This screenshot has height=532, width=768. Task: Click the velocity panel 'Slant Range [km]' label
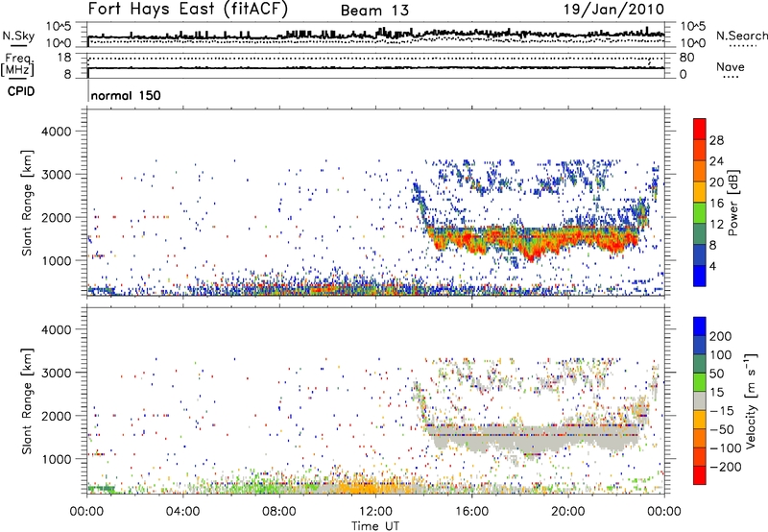point(27,401)
